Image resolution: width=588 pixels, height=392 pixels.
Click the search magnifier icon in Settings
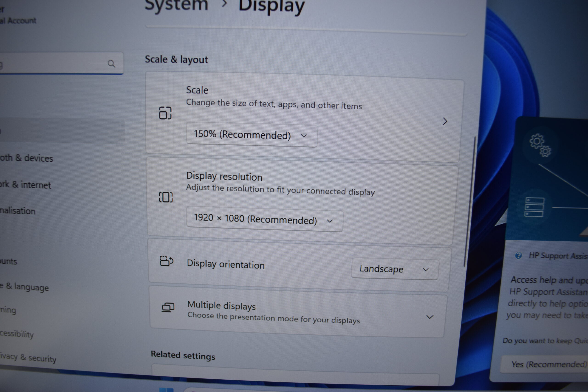coord(111,64)
